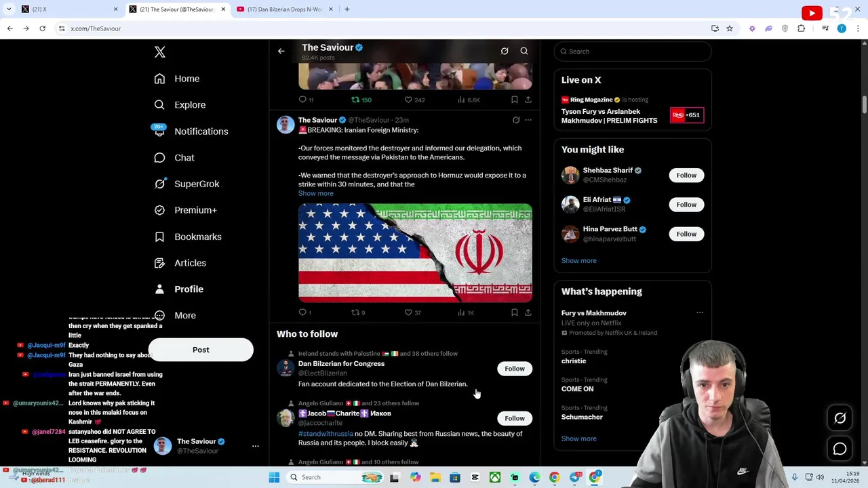The height and width of the screenshot is (488, 868).
Task: Open Articles in the sidebar
Action: pos(180,263)
